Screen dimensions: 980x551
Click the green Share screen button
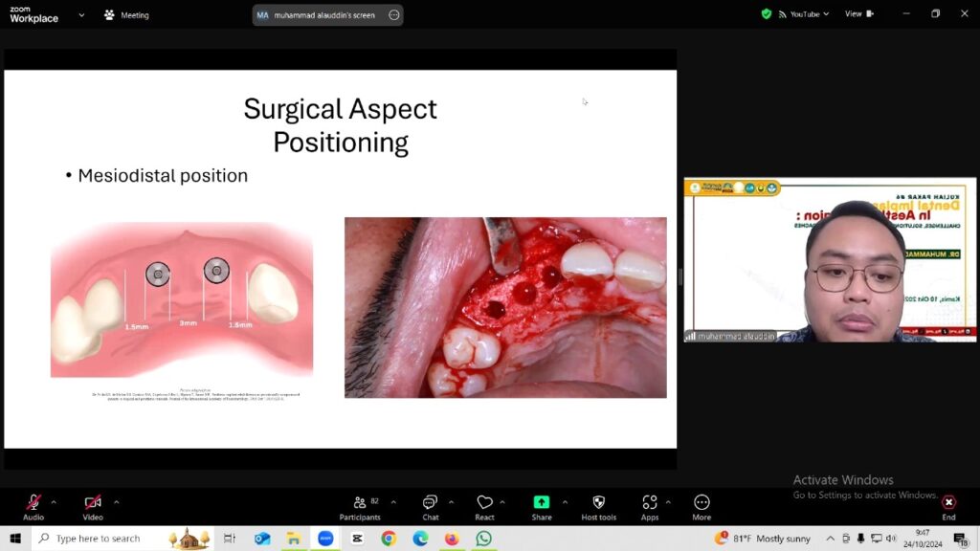tap(542, 507)
